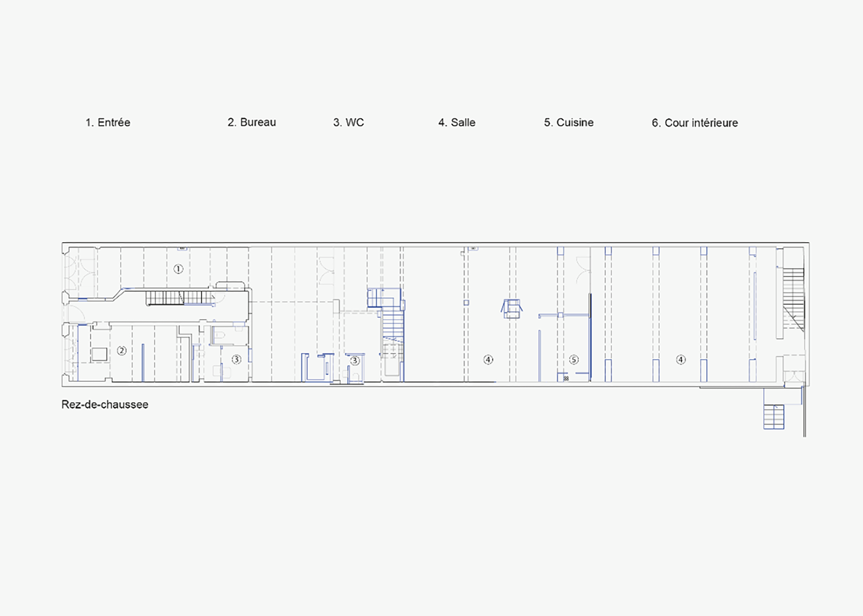Select the rightmost circled 4 marker
Image resolution: width=863 pixels, height=616 pixels.
[681, 359]
